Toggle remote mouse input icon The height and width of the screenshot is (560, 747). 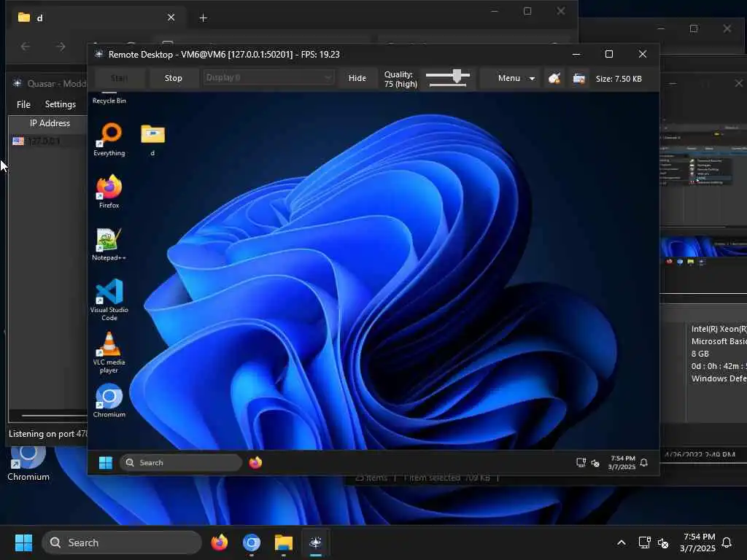click(554, 78)
